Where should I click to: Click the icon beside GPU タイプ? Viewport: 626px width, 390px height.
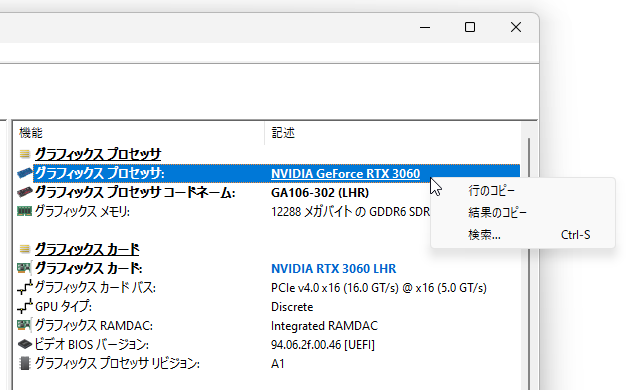click(x=25, y=306)
